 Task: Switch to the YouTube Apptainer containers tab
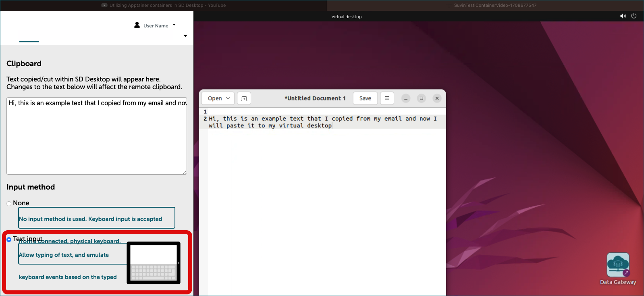pos(163,5)
